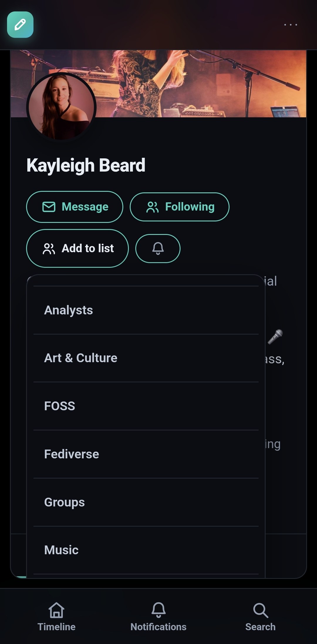Choose the FOSS list entry
This screenshot has height=644, width=317.
tap(146, 406)
